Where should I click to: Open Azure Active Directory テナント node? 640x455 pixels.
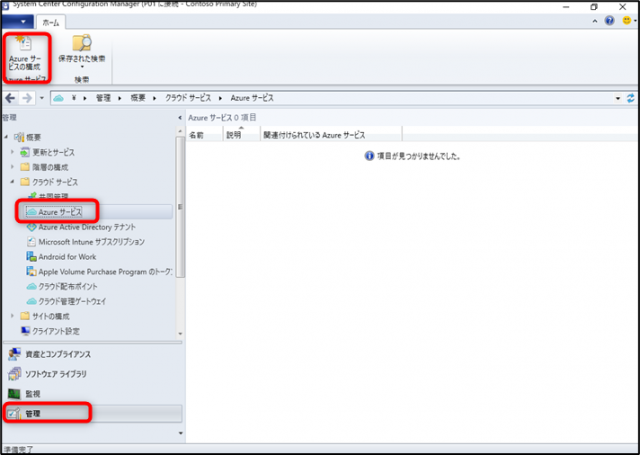87,227
